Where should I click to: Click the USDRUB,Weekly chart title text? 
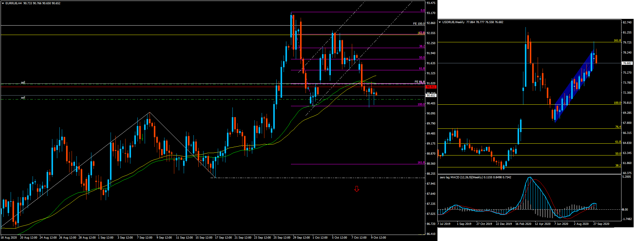pyautogui.click(x=453, y=22)
